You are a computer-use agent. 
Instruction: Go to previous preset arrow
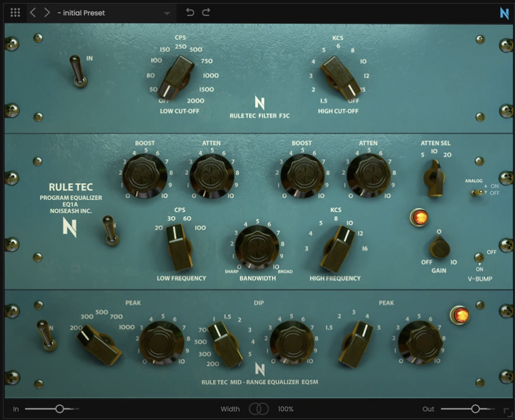(33, 12)
